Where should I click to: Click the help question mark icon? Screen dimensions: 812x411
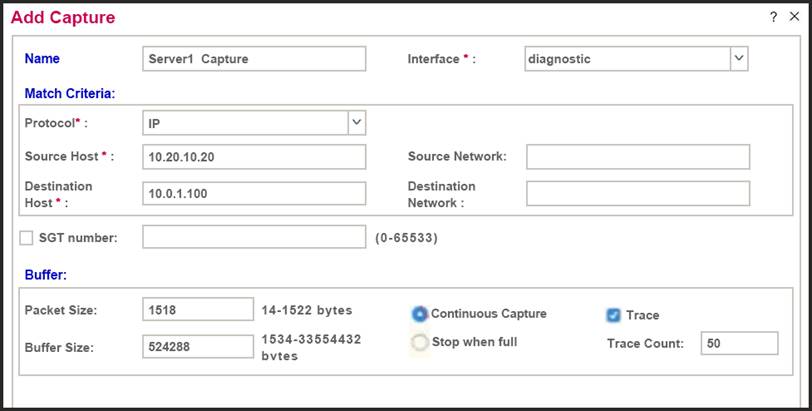click(773, 17)
